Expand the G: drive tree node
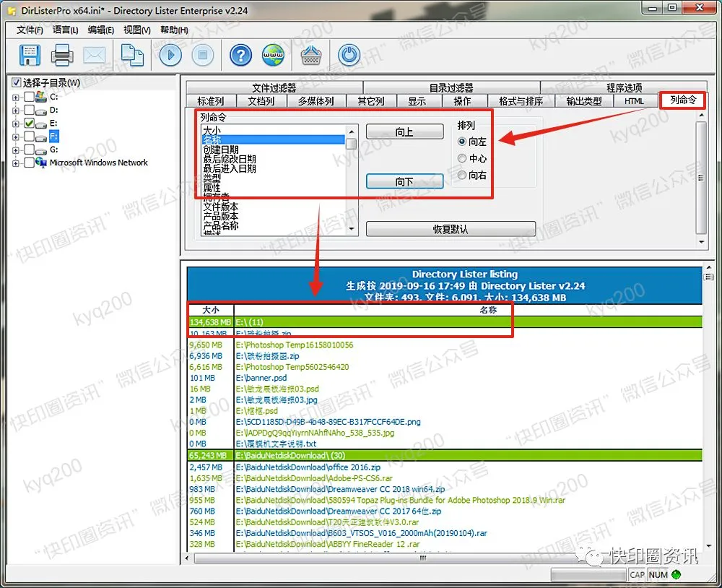722x588 pixels. [x=16, y=150]
